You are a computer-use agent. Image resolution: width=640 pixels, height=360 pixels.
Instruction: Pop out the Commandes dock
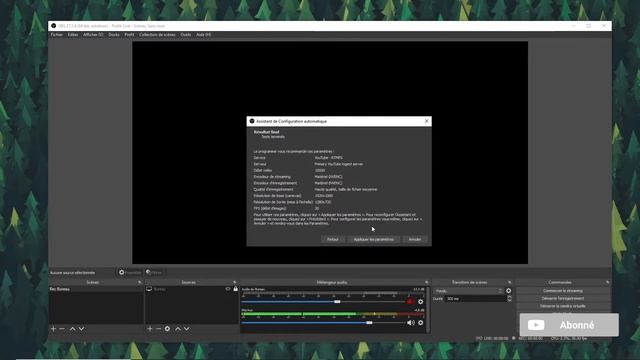[607, 282]
